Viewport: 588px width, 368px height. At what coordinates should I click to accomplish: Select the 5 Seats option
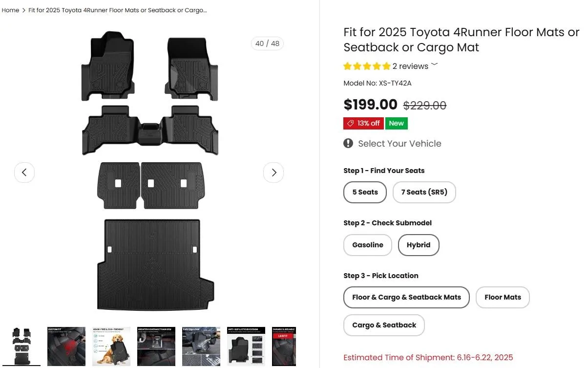click(x=365, y=192)
